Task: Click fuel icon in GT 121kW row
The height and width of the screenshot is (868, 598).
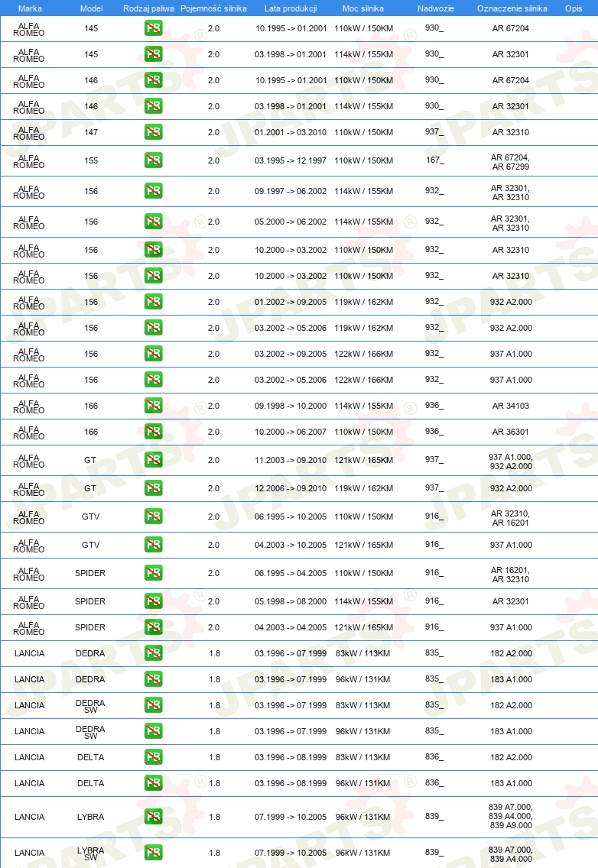Action: [154, 460]
